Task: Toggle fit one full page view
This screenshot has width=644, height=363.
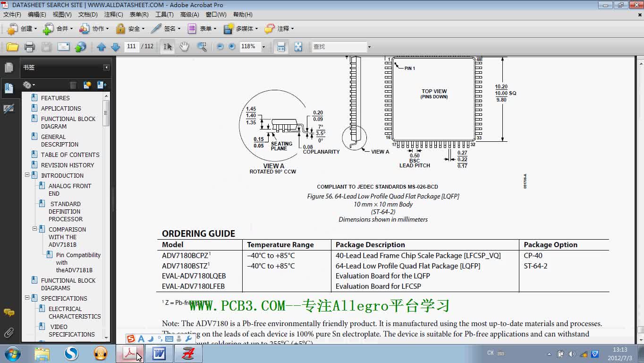Action: click(298, 47)
